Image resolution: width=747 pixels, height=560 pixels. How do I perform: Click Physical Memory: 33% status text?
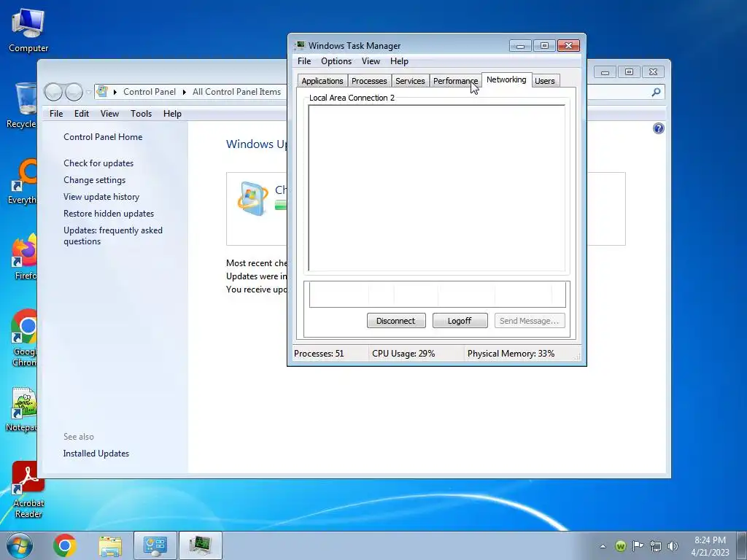tap(511, 354)
